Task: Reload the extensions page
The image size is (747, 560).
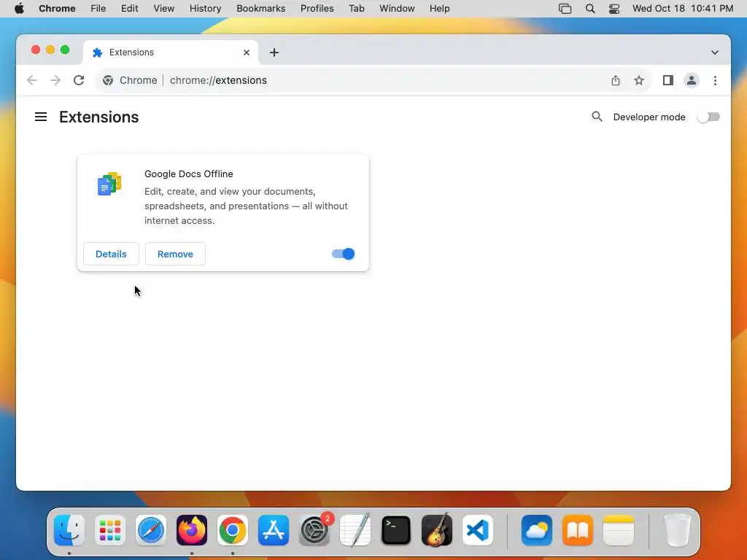Action: 79,80
